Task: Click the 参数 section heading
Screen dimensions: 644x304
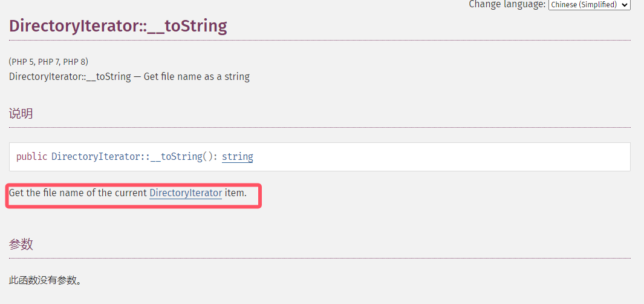Action: (21, 244)
